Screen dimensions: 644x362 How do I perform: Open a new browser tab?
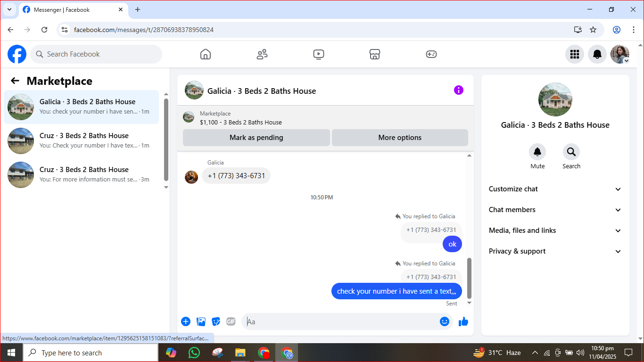point(138,9)
